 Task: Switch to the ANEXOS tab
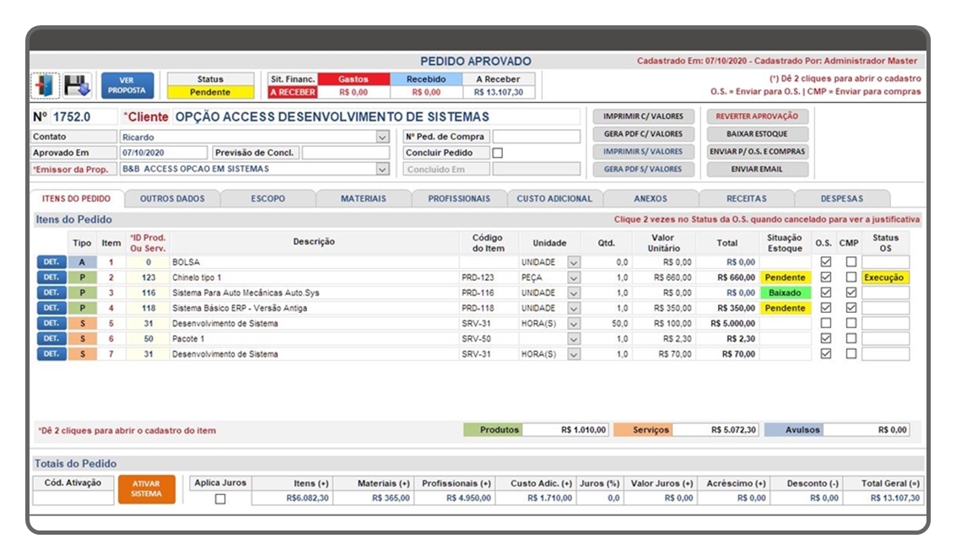(651, 199)
